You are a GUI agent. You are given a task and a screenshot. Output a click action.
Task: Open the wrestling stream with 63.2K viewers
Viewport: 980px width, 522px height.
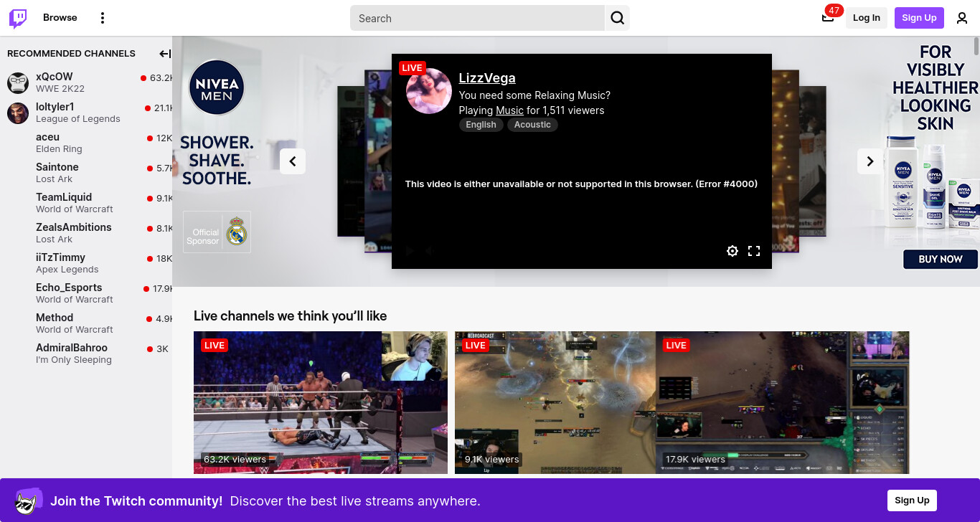click(321, 402)
